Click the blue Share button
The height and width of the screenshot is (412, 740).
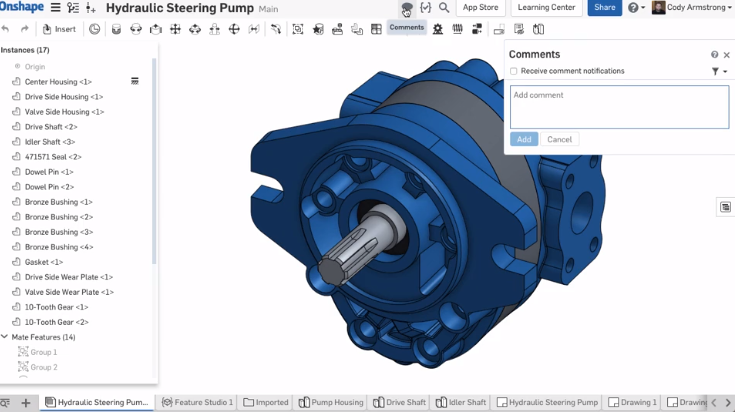[604, 8]
